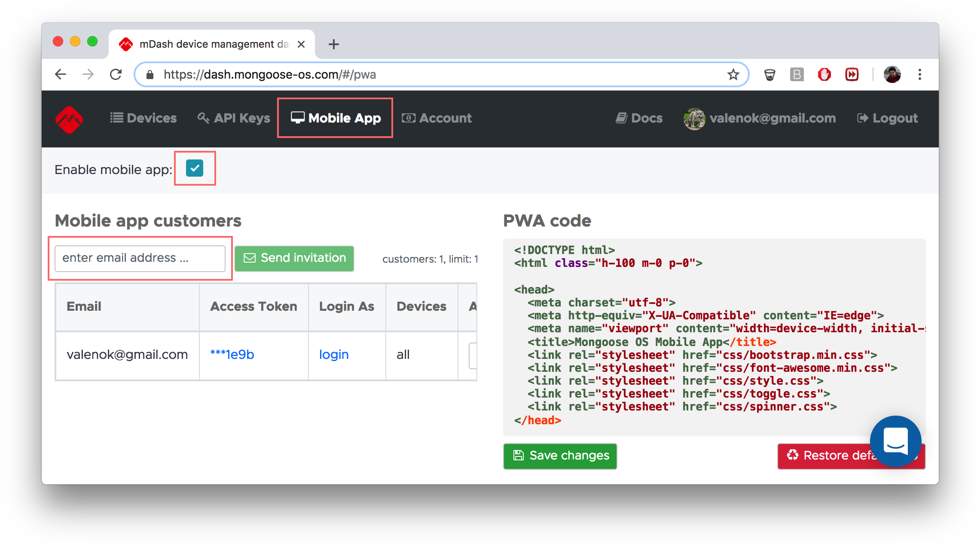Click the red stop-hand adblock extension icon

(x=824, y=74)
